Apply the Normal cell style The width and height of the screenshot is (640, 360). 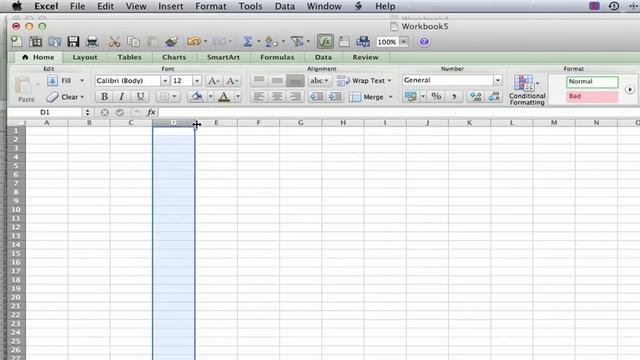[592, 82]
